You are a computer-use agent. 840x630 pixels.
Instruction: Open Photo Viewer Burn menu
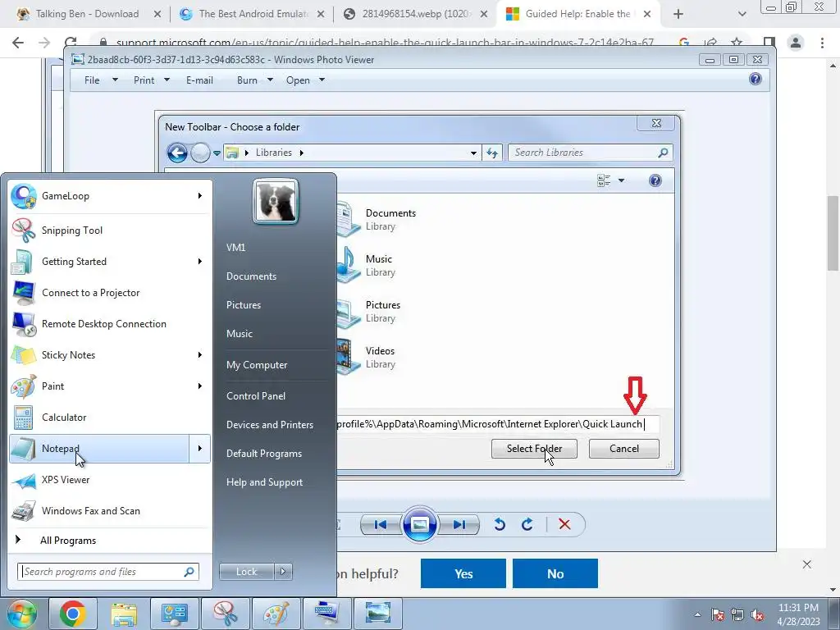[254, 80]
